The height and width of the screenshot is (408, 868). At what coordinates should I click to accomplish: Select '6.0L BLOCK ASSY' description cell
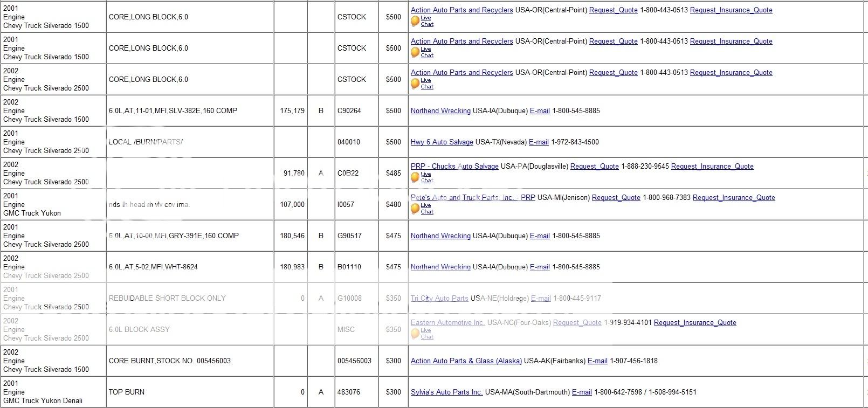(190, 329)
